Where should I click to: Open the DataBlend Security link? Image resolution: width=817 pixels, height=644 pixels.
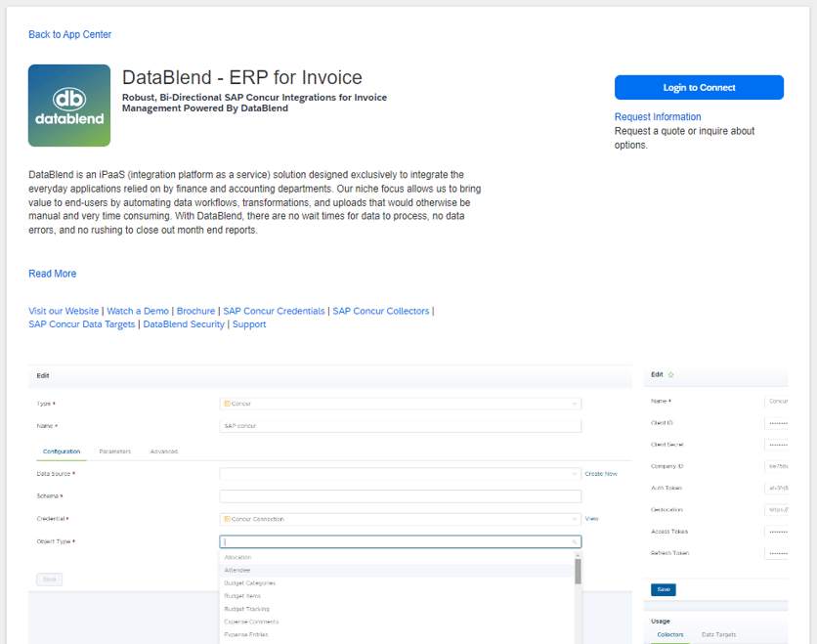click(184, 324)
